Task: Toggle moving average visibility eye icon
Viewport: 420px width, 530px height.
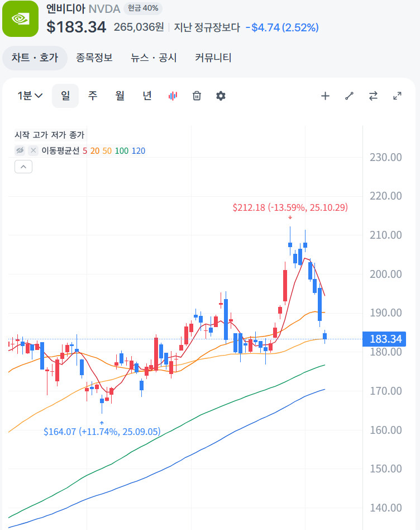Action: (20, 150)
